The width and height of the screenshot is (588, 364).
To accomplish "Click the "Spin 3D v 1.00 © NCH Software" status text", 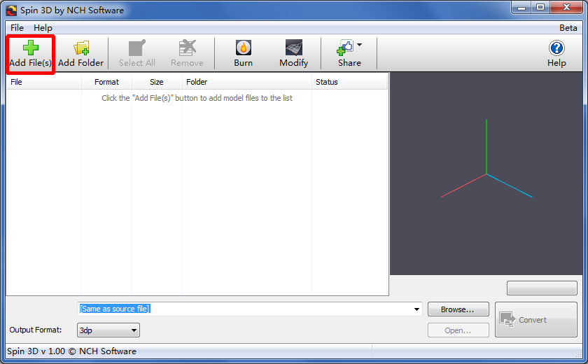I will 71,351.
